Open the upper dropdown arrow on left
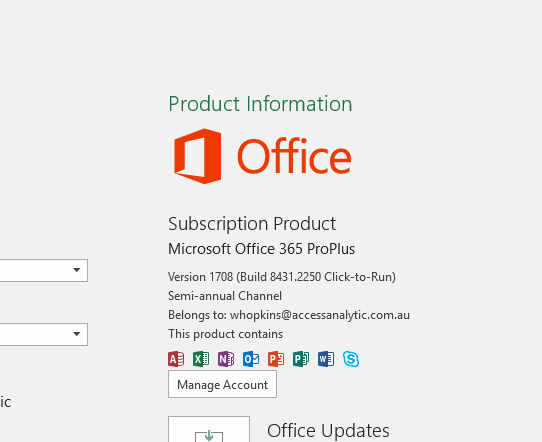 pyautogui.click(x=76, y=270)
